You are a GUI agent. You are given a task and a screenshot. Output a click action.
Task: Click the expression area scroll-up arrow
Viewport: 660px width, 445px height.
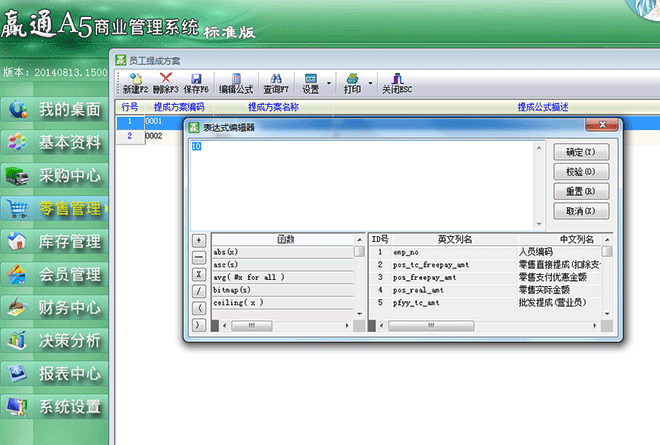click(x=539, y=147)
